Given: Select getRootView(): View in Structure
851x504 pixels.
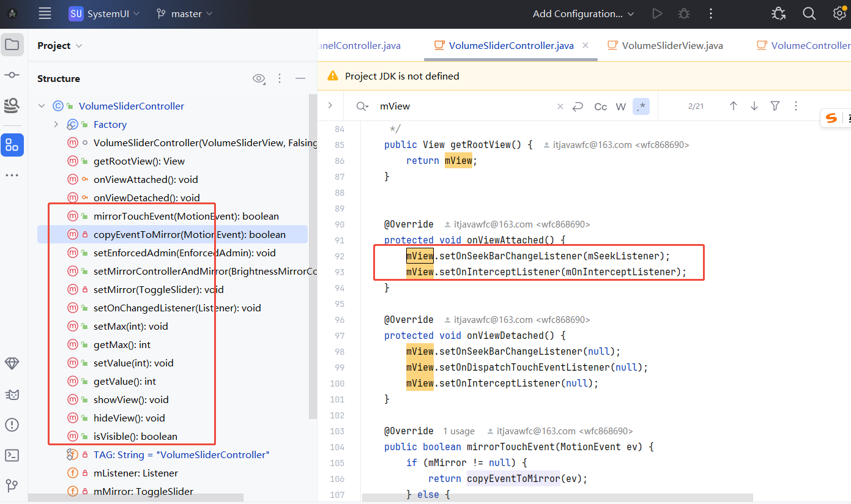Looking at the screenshot, I should (x=139, y=161).
